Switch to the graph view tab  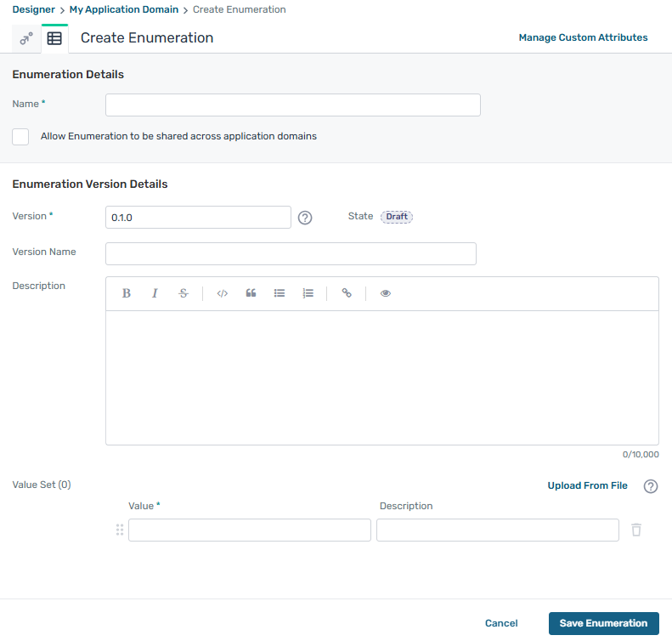pyautogui.click(x=26, y=38)
